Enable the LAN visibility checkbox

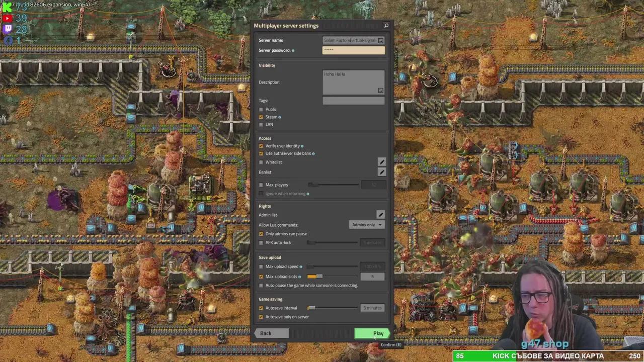click(x=261, y=124)
